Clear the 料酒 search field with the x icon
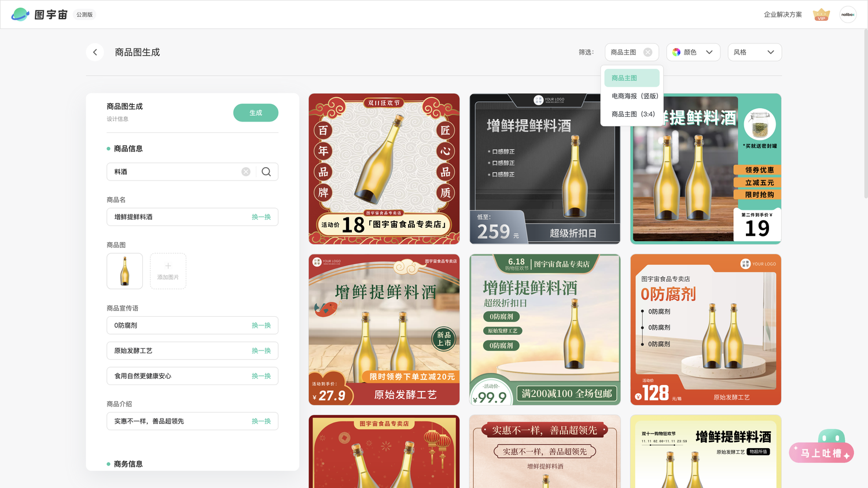Image resolution: width=868 pixels, height=488 pixels. (x=246, y=172)
